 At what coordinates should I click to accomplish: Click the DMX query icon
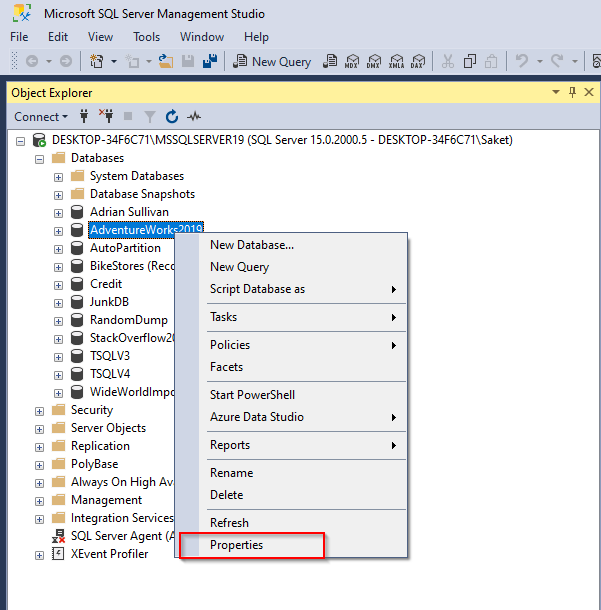(x=374, y=61)
